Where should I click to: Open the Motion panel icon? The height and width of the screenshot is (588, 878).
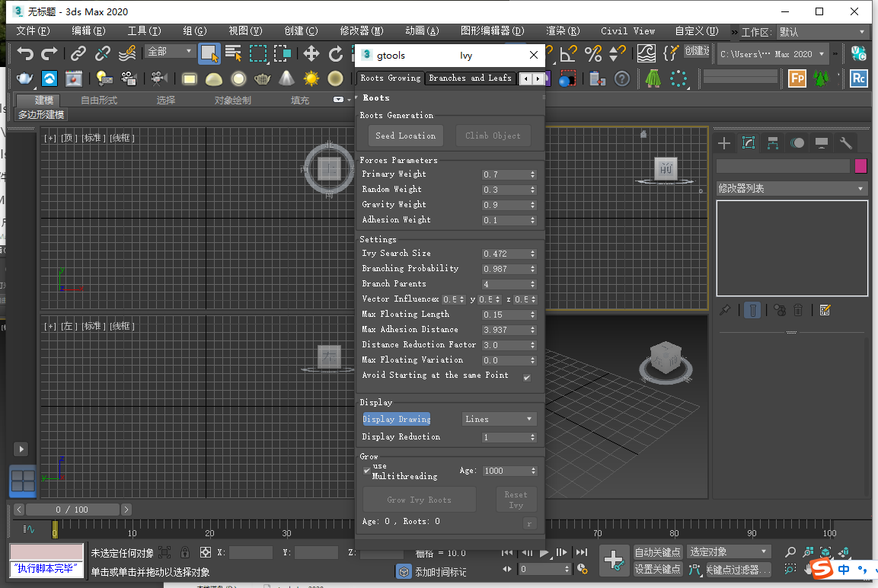point(797,143)
